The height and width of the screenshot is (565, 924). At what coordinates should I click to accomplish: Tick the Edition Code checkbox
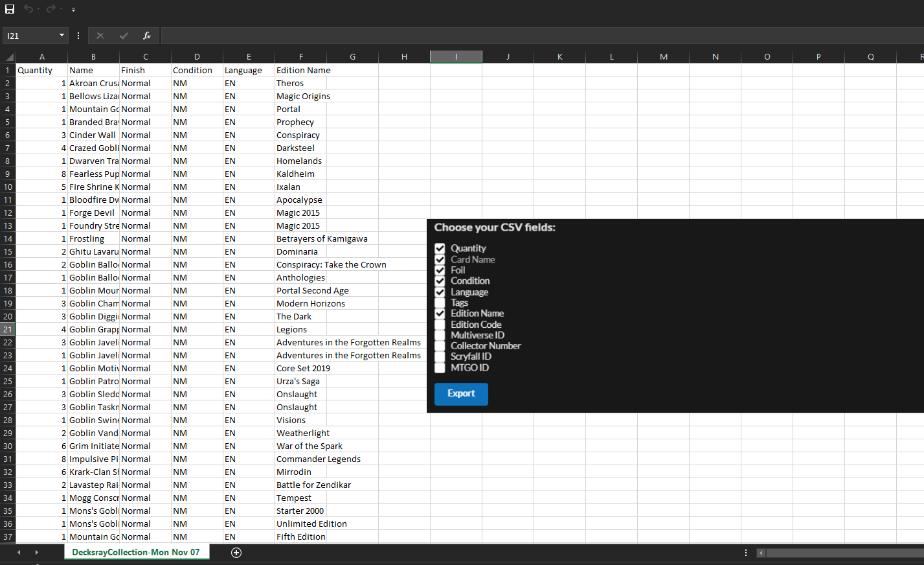[x=440, y=325]
